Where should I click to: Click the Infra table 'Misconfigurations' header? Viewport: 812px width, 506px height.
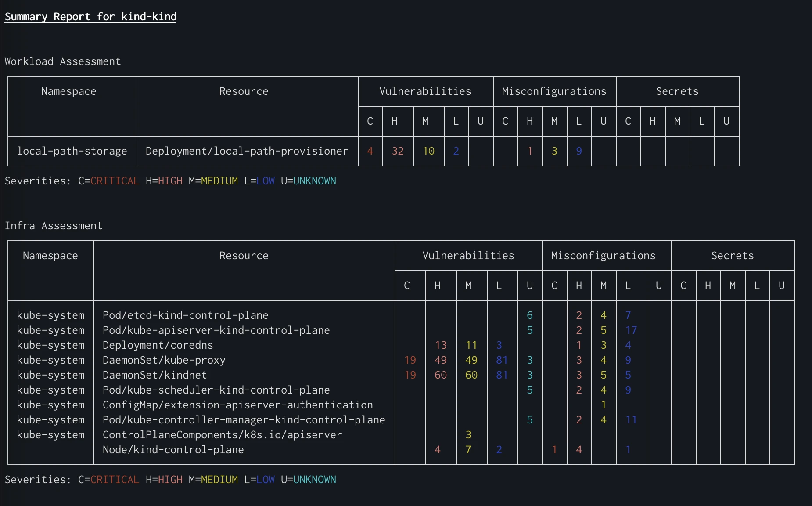coord(603,256)
